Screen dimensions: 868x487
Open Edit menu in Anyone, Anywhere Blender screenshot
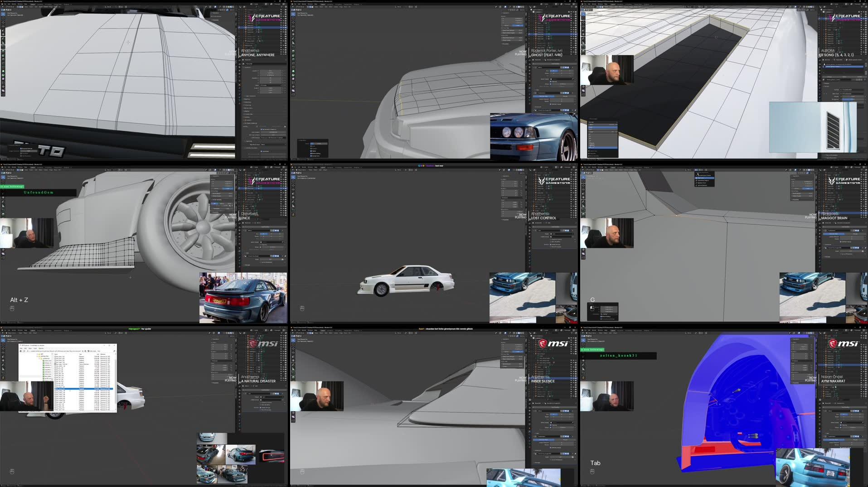(9, 4)
